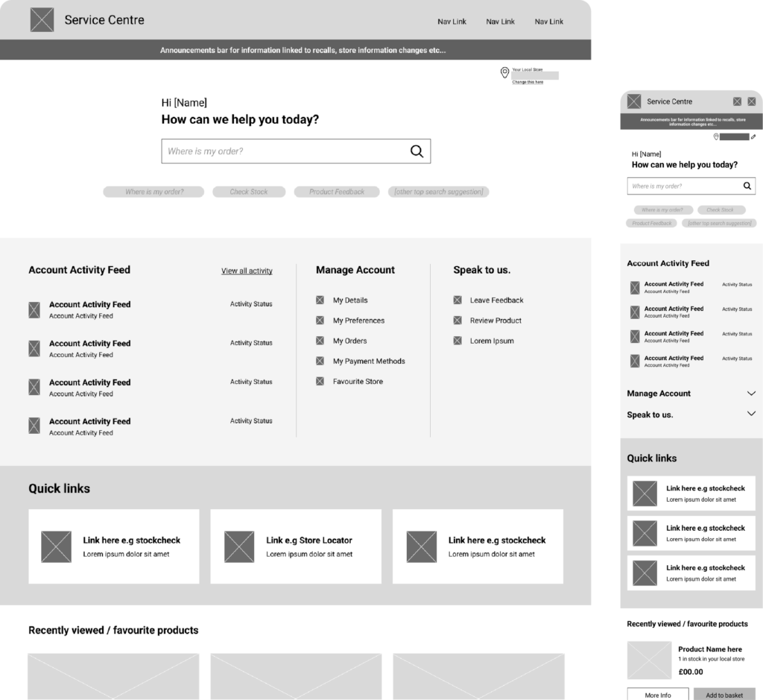This screenshot has width=763, height=700.
Task: Open the Review Product link
Action: (496, 321)
